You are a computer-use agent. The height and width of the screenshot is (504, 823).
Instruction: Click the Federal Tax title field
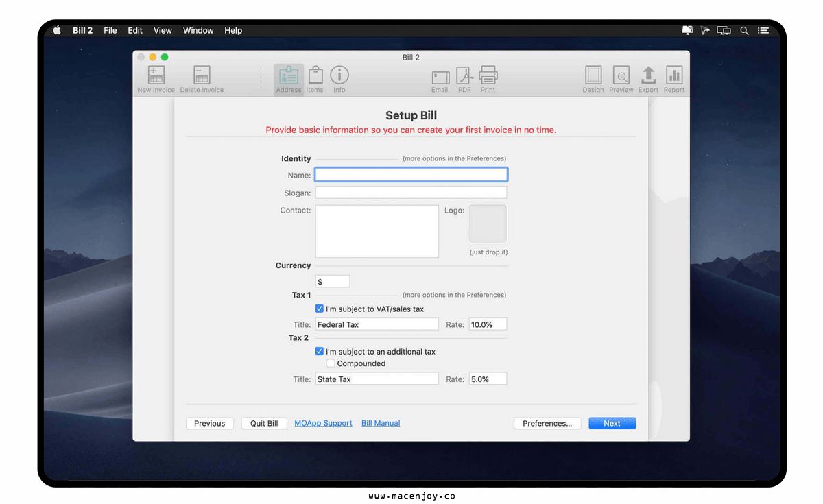click(x=377, y=324)
